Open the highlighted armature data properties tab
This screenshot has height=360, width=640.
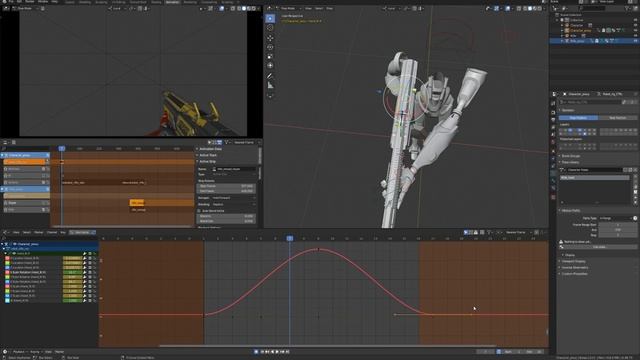[x=553, y=173]
